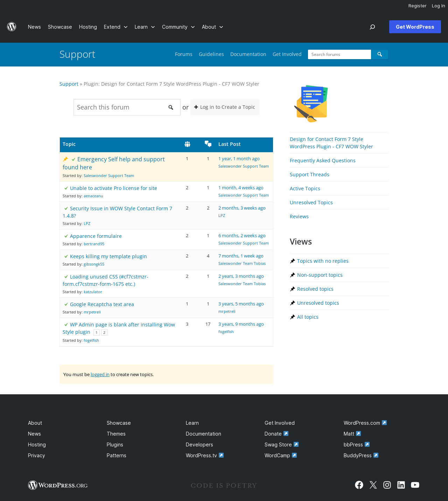The height and width of the screenshot is (501, 448).
Task: Open the site search magnifier icon
Action: (x=372, y=27)
